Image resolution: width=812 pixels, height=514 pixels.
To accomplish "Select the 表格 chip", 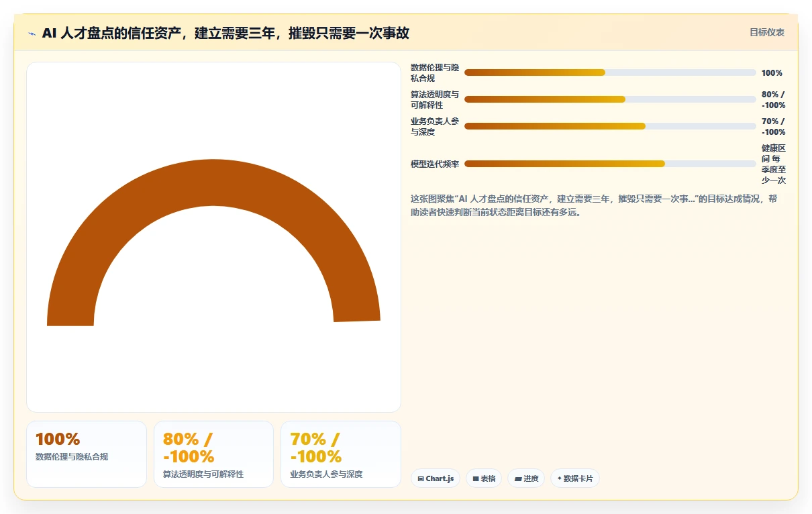I will click(x=484, y=478).
